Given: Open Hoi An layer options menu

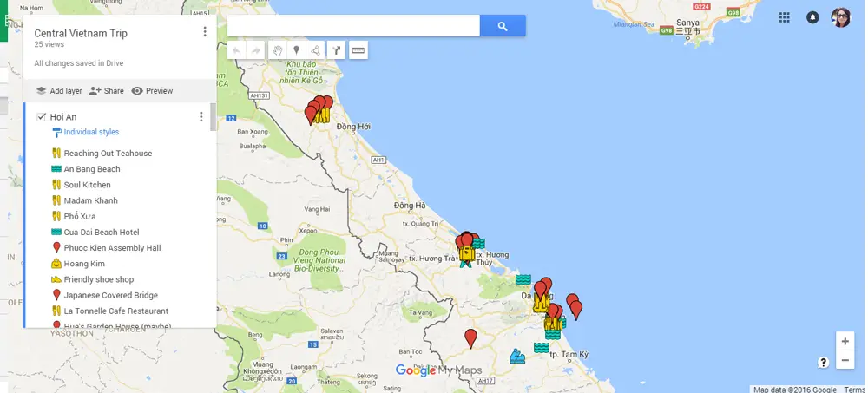Looking at the screenshot, I should coord(201,117).
